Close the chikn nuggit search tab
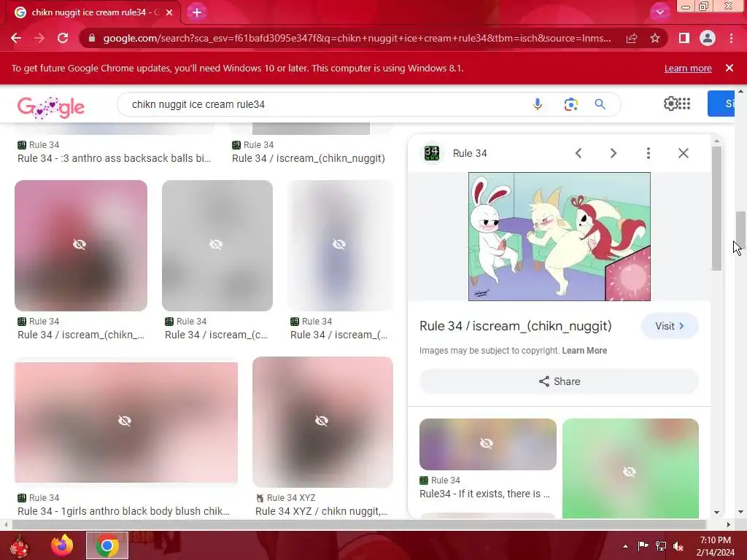 click(169, 12)
